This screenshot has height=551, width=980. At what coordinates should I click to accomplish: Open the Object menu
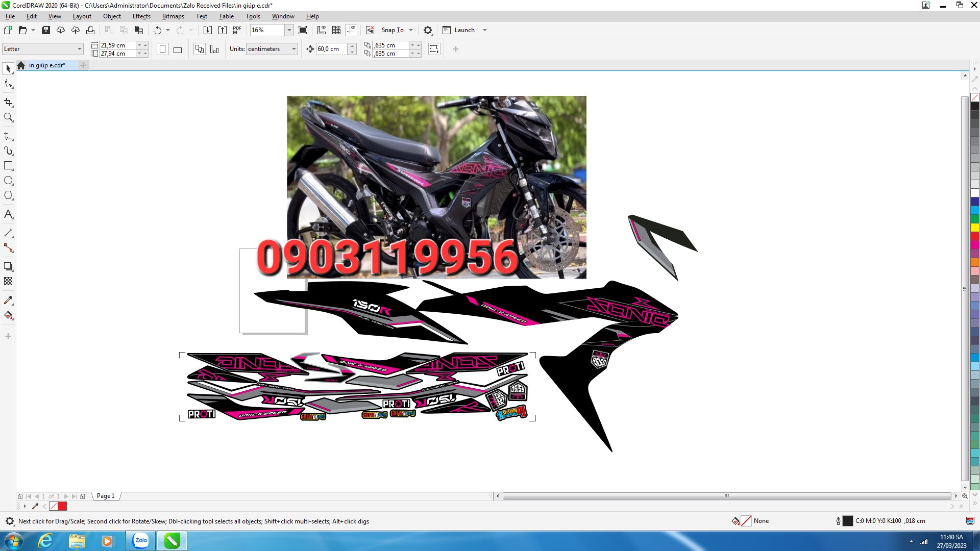(112, 16)
